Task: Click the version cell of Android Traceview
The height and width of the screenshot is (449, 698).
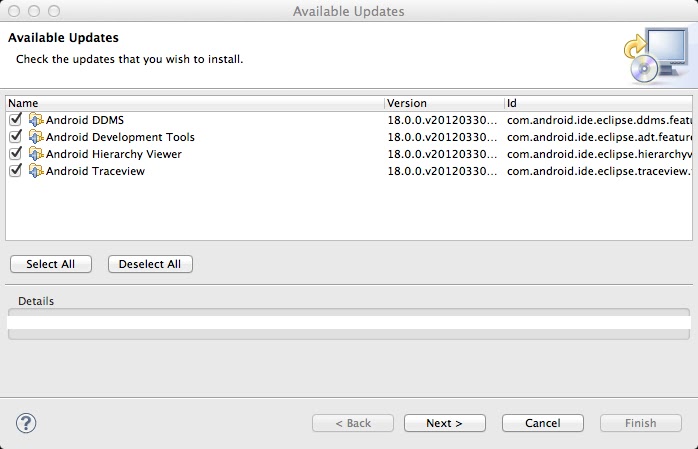Action: tap(442, 171)
